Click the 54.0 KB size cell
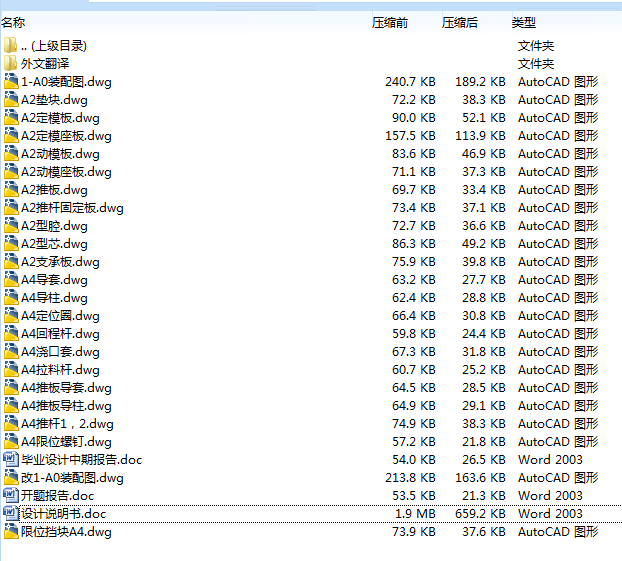 click(414, 459)
